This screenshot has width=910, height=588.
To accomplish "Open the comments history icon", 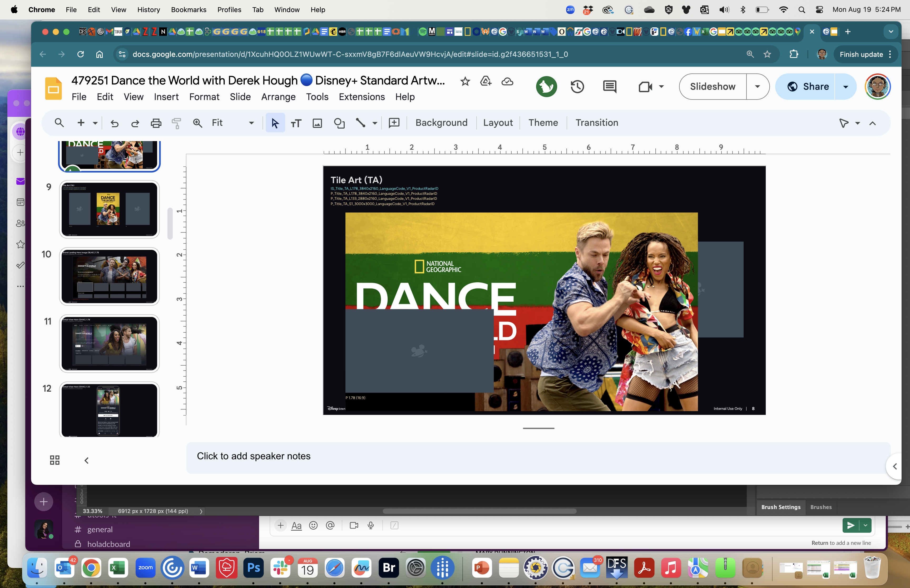I will [x=610, y=87].
